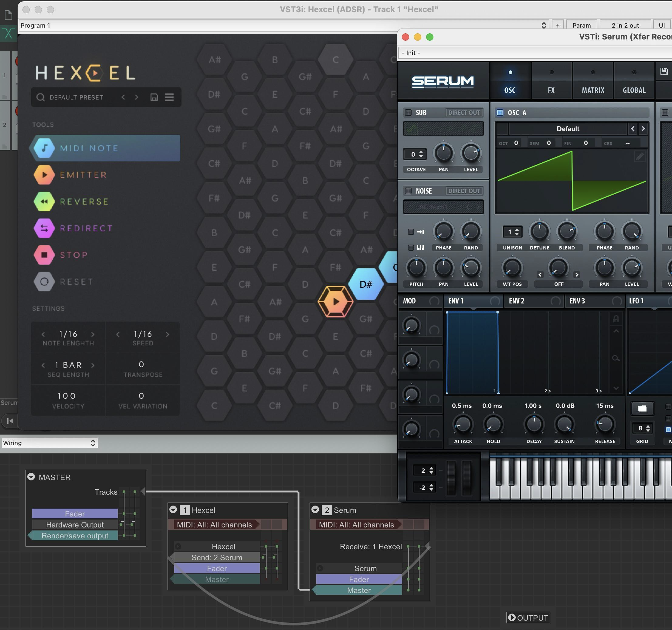Enable the SUB oscillator checkbox

click(408, 113)
